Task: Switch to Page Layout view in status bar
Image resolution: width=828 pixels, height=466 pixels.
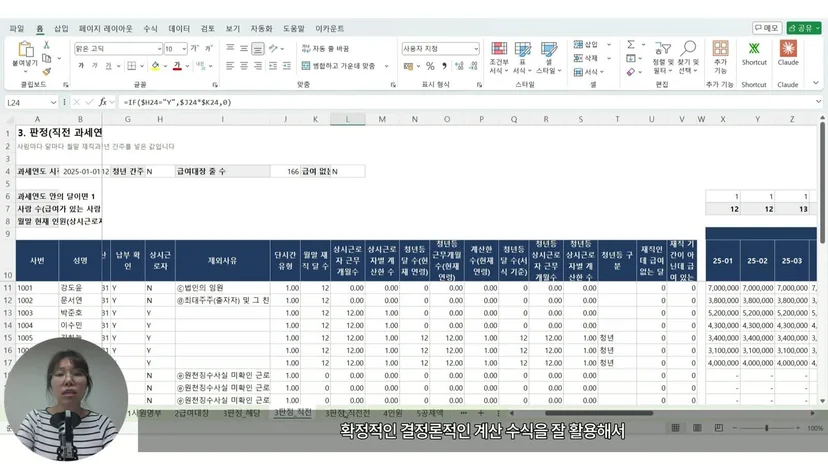Action: click(x=697, y=427)
